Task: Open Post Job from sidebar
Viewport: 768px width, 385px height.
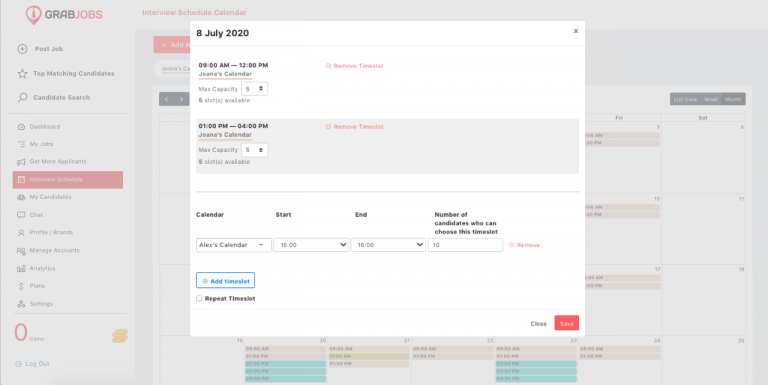Action: click(48, 49)
